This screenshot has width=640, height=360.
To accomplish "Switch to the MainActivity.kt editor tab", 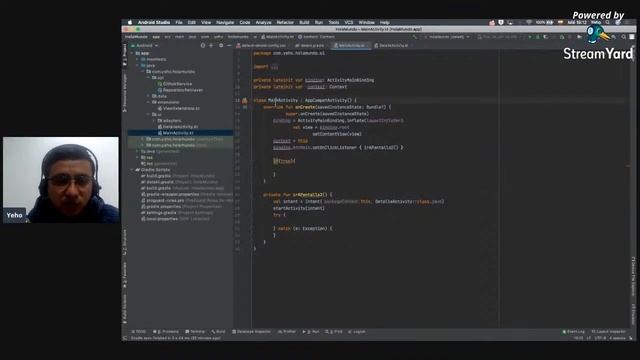I will pos(351,45).
